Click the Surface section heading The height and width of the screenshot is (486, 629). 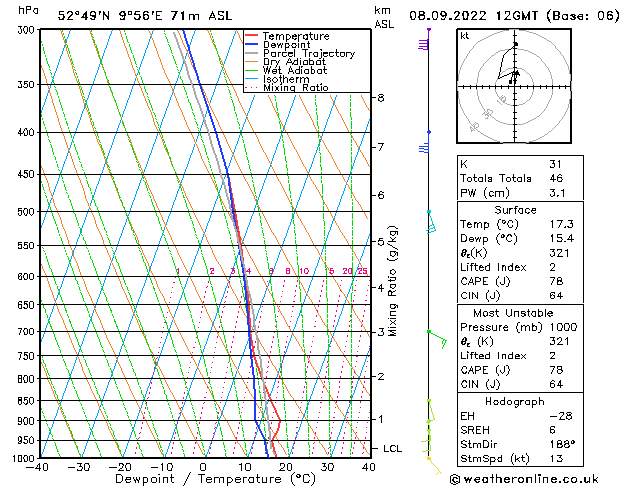click(x=515, y=210)
